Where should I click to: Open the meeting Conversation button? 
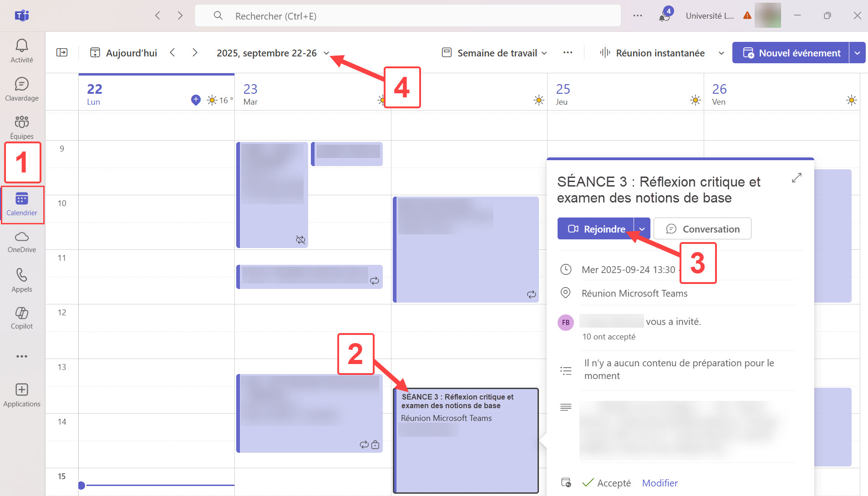702,229
